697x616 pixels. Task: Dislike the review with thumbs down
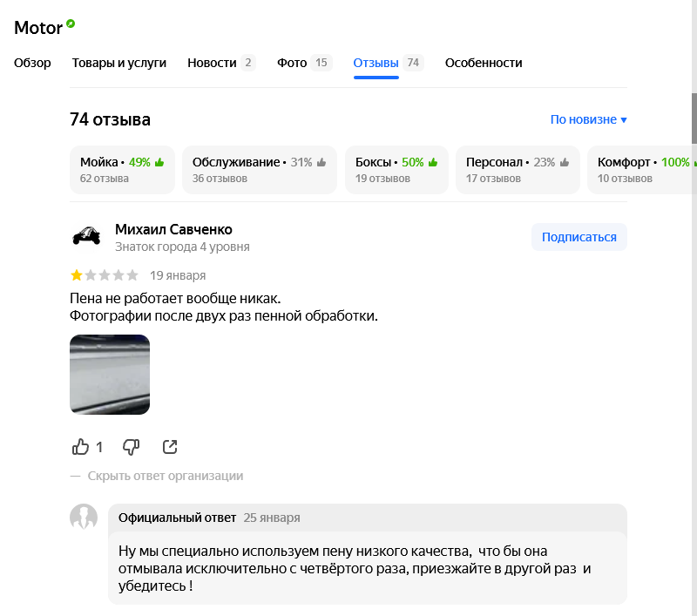tap(131, 447)
